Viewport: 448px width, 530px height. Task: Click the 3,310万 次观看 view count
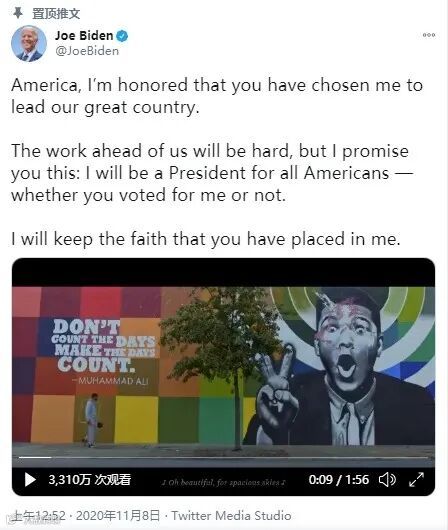[90, 479]
